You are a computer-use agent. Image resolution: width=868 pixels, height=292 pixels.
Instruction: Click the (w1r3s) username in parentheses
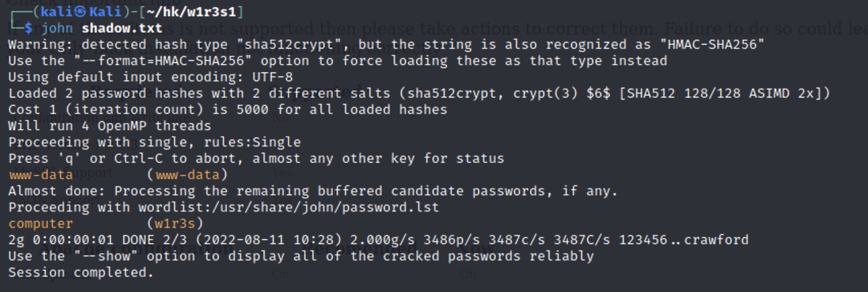pyautogui.click(x=175, y=223)
